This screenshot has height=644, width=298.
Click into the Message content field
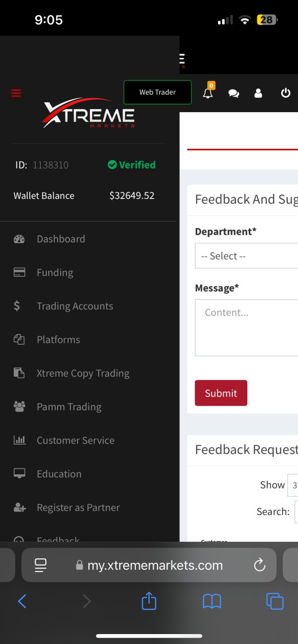[246, 327]
